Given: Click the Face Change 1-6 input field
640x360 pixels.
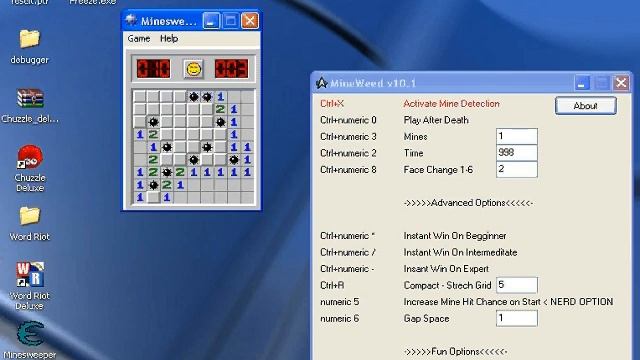Looking at the screenshot, I should tap(516, 169).
